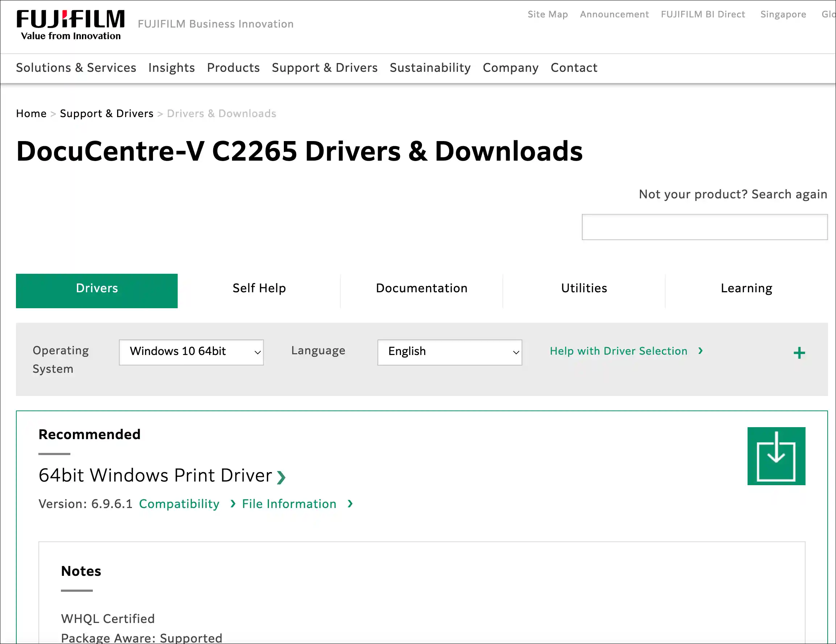Open 64bit Windows Print Driver link
836x644 pixels.
coord(156,475)
